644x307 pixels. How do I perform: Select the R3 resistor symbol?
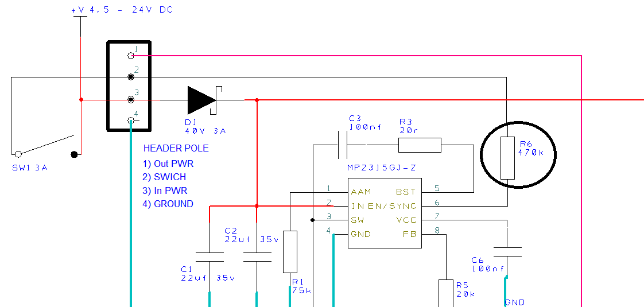click(x=420, y=145)
